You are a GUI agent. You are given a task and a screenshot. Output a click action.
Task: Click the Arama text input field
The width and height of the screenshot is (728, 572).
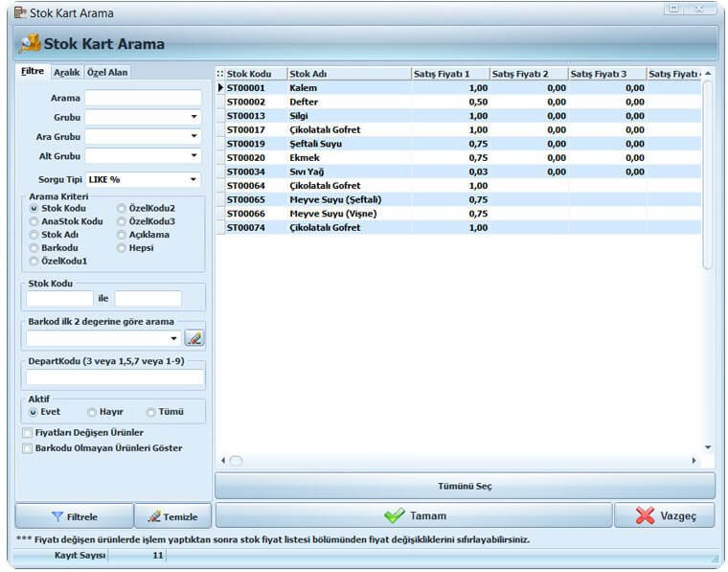[x=143, y=98]
